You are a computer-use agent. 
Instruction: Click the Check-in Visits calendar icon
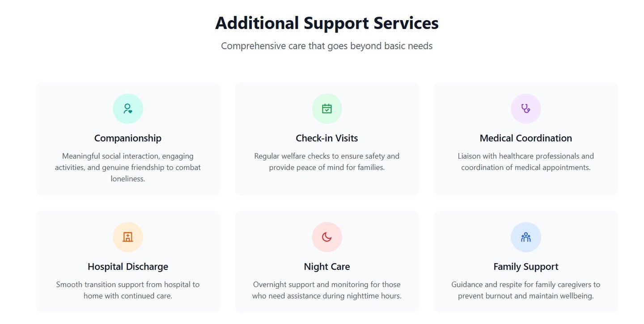(x=327, y=109)
